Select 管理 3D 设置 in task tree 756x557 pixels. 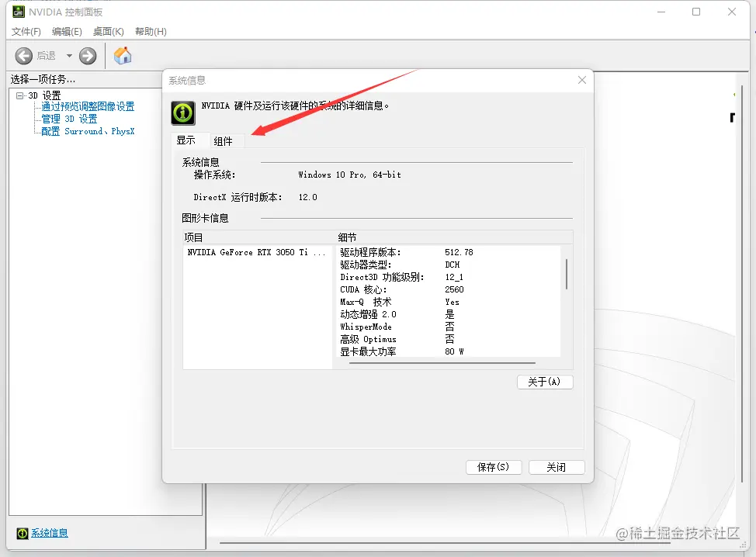tap(69, 119)
